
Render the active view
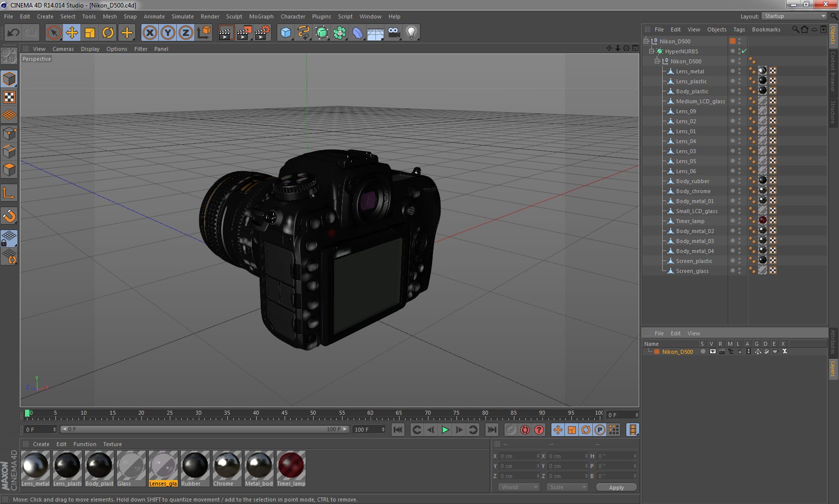[x=226, y=33]
